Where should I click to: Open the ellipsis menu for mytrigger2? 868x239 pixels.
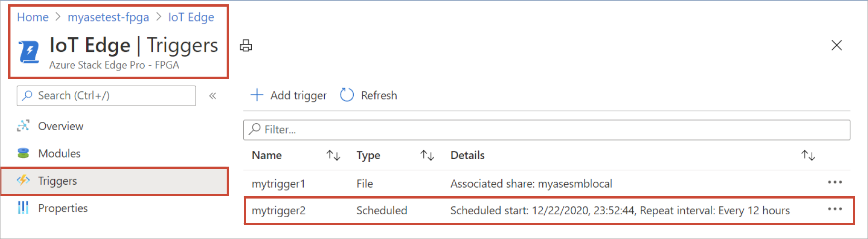(x=835, y=209)
